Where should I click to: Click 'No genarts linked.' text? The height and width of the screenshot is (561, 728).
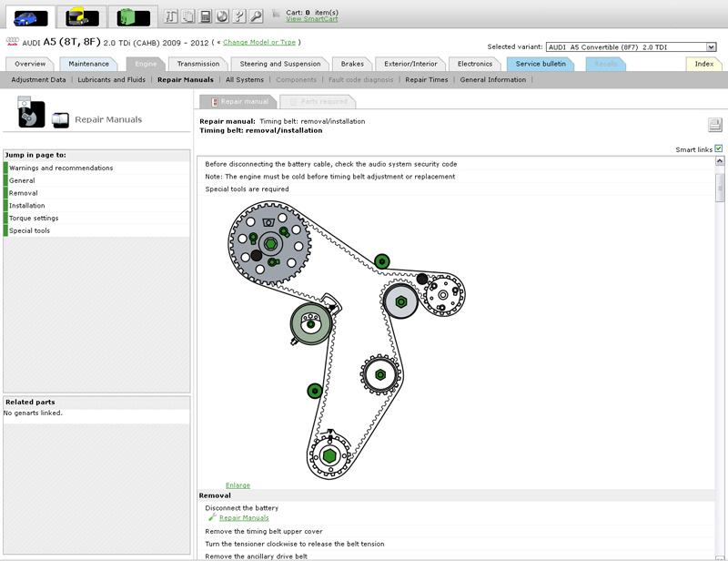(x=33, y=413)
